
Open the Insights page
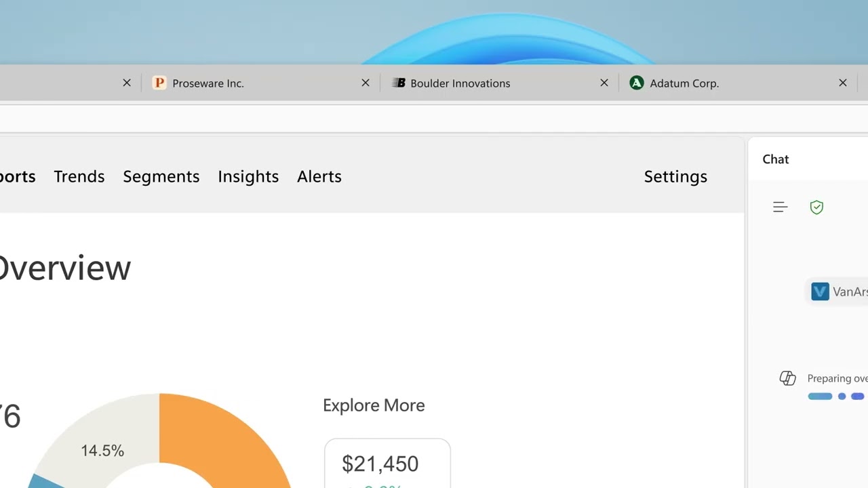248,176
